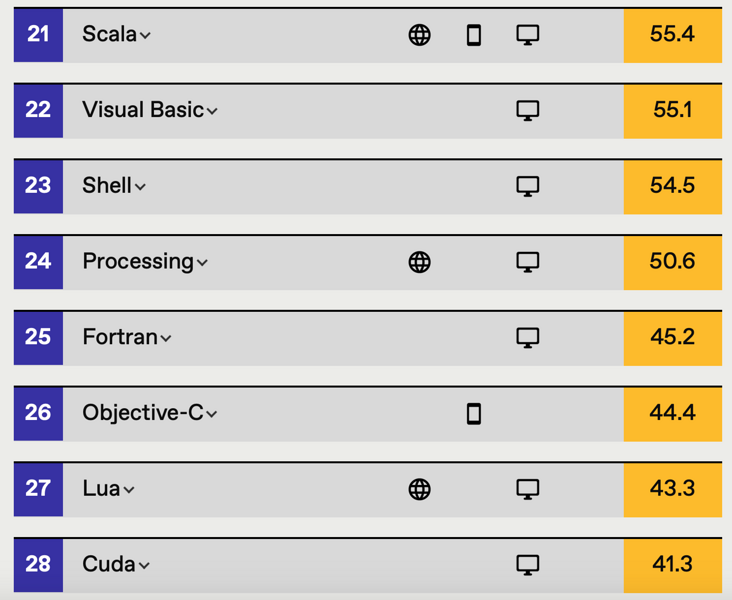The height and width of the screenshot is (600, 732).
Task: Expand the Visual Basic dropdown chevron
Action: (x=212, y=111)
